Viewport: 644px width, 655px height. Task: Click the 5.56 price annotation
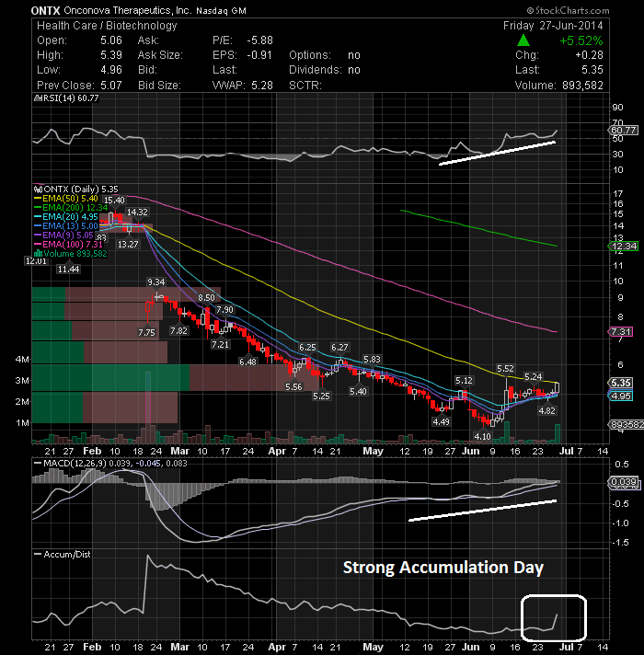pos(293,387)
